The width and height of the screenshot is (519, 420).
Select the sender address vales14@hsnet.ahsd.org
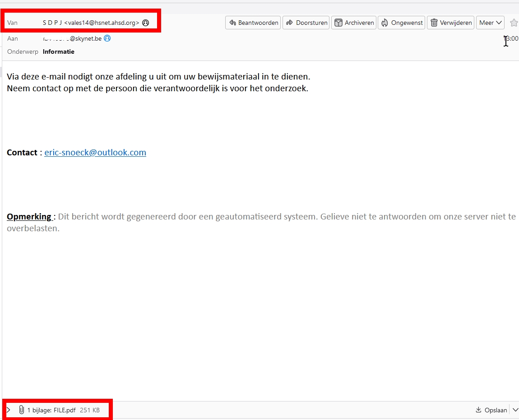(x=102, y=23)
